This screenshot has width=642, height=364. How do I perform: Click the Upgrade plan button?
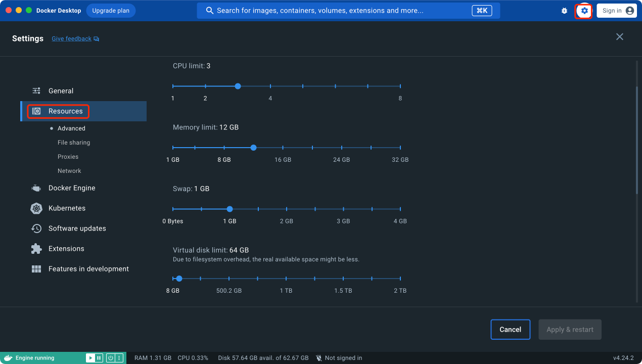click(x=111, y=11)
